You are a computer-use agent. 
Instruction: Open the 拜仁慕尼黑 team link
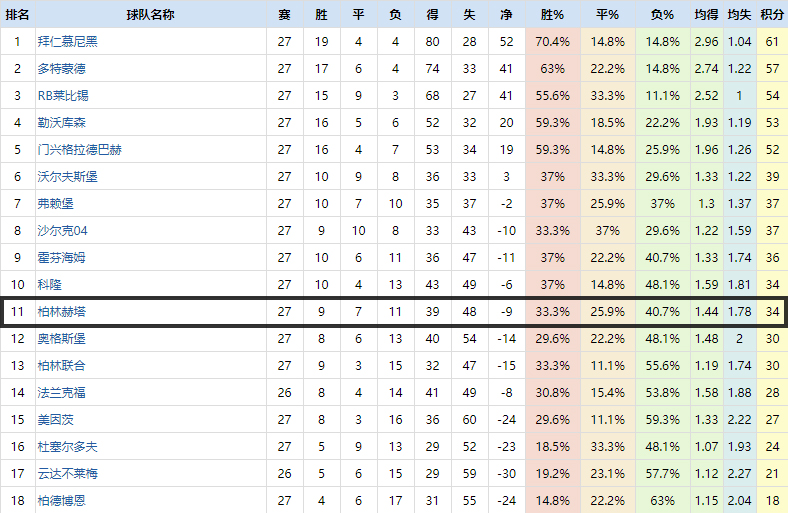68,42
